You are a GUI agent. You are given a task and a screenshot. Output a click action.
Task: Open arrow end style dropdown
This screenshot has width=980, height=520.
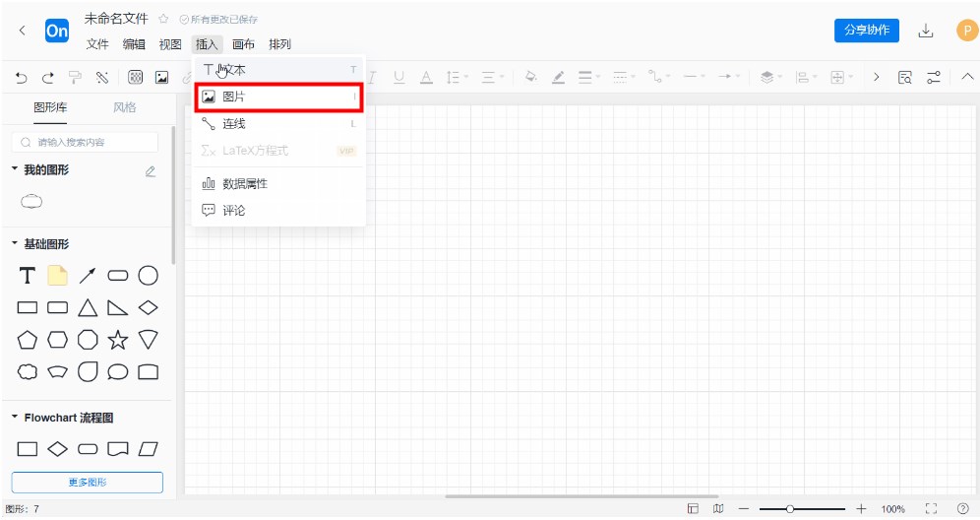(729, 77)
